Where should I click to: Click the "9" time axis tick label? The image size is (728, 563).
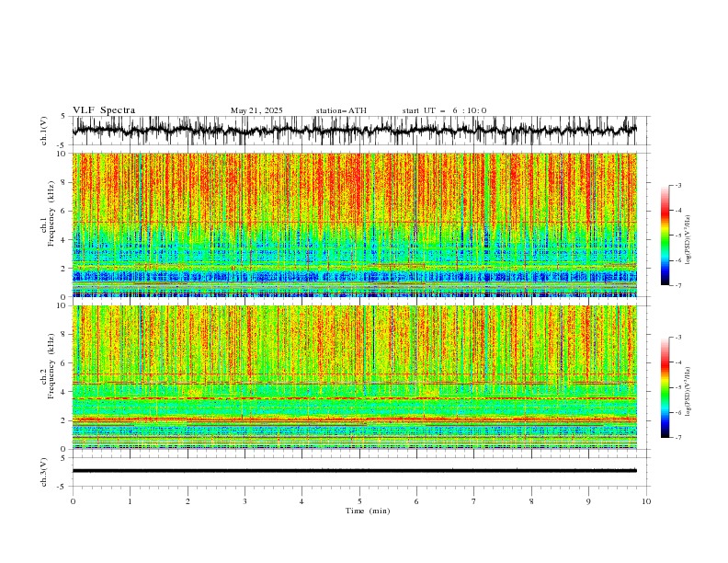click(x=588, y=501)
